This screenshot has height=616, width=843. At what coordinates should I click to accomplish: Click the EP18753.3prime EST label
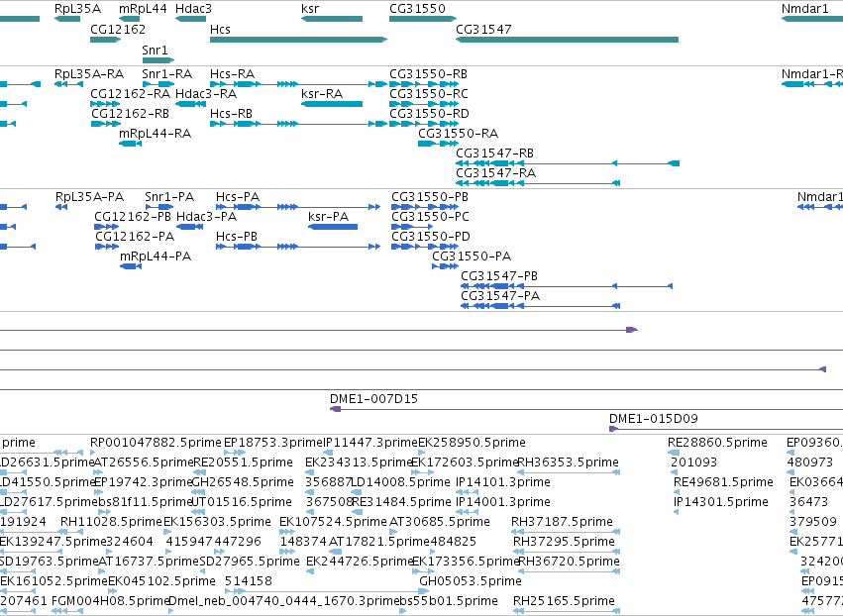click(272, 443)
